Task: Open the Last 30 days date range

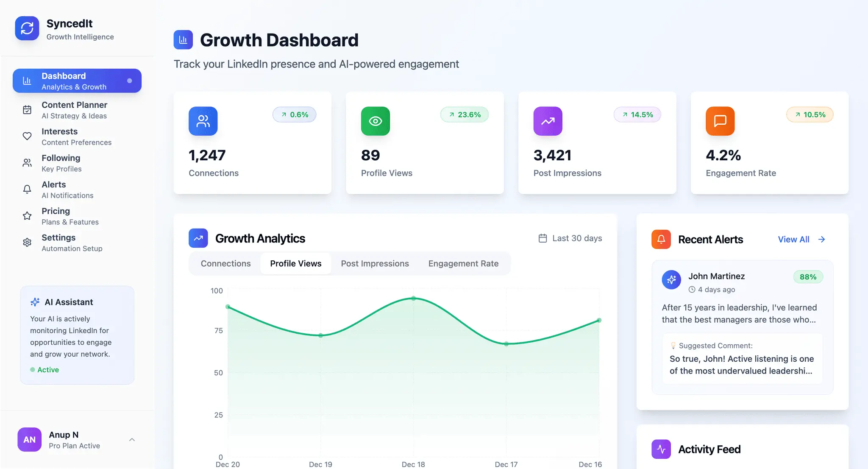Action: (x=570, y=238)
